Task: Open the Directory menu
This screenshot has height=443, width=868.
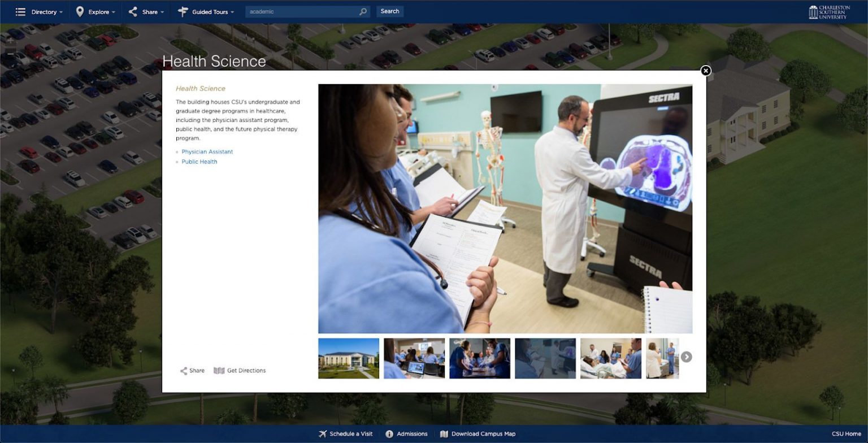Action: 45,11
